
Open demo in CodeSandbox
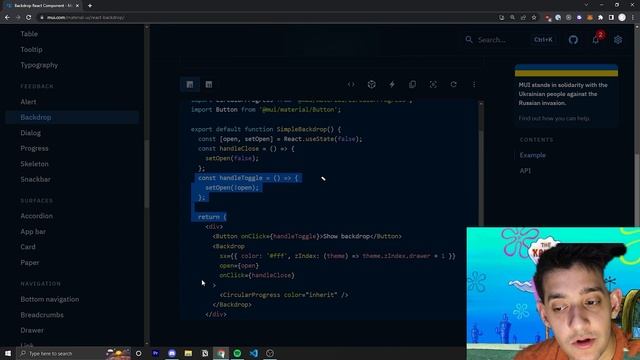point(371,84)
